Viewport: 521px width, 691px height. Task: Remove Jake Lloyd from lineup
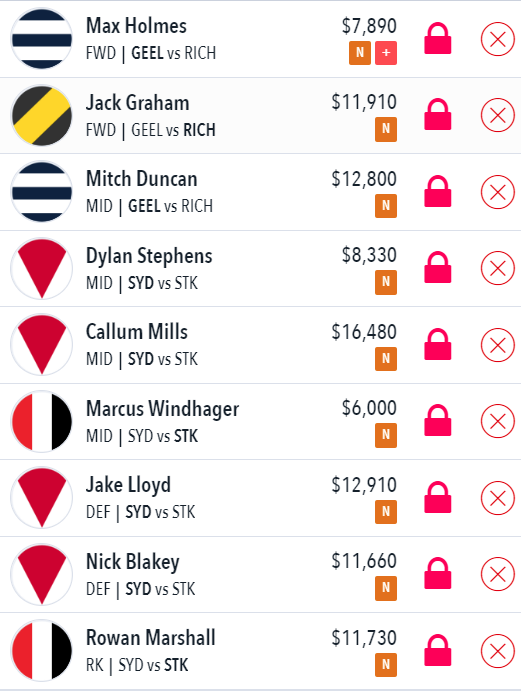click(x=498, y=498)
